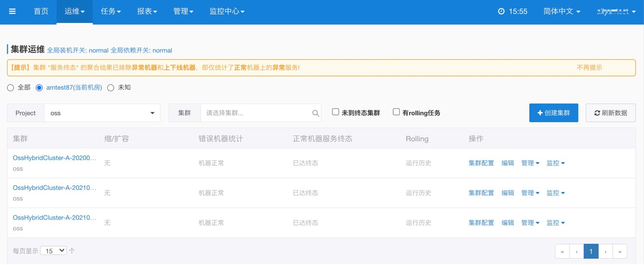Click the 刷新数据 button
The image size is (644, 265).
point(610,113)
